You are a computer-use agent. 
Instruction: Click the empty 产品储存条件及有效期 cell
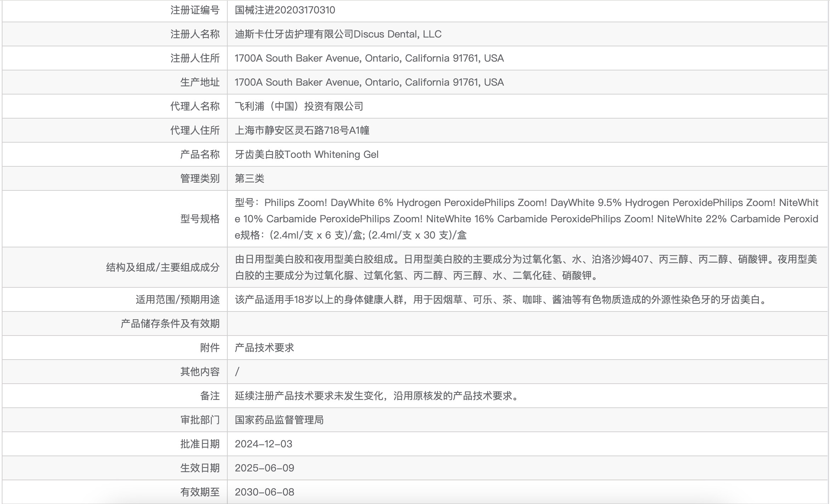point(528,323)
